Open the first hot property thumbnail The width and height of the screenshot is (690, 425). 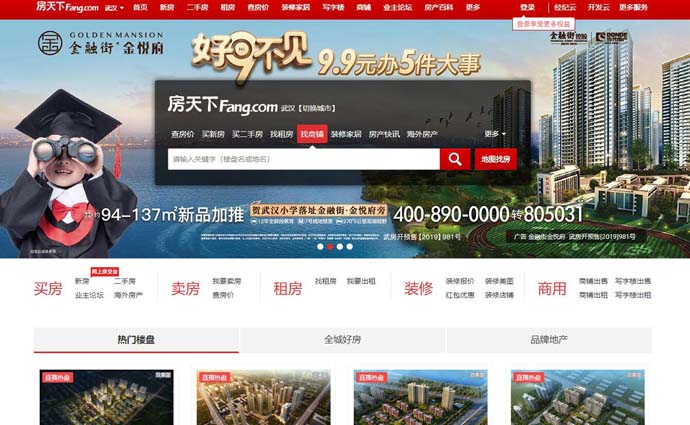point(106,397)
